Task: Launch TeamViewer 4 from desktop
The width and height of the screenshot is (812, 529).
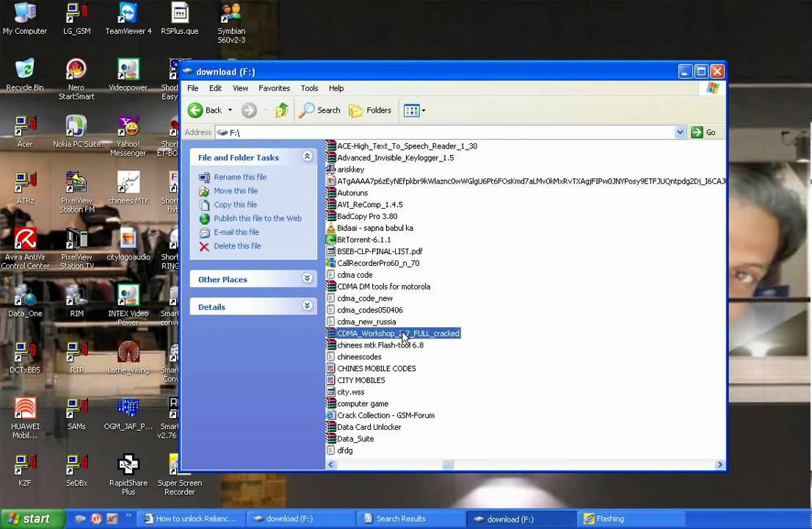Action: pos(128,18)
